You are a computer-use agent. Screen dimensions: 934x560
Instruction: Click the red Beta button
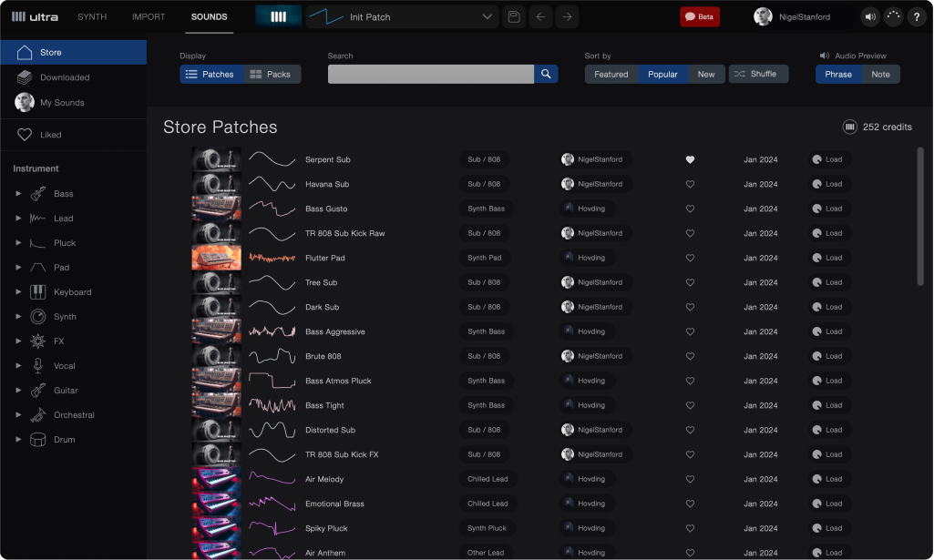point(699,17)
